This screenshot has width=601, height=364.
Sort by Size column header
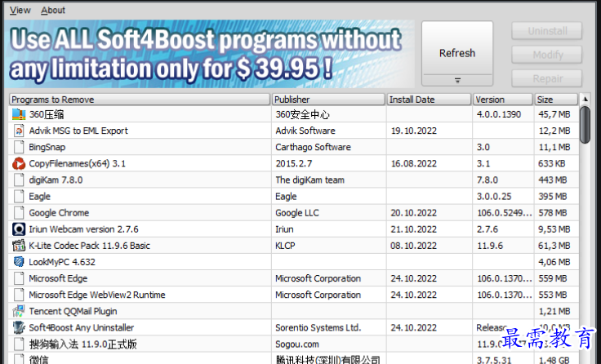point(556,100)
